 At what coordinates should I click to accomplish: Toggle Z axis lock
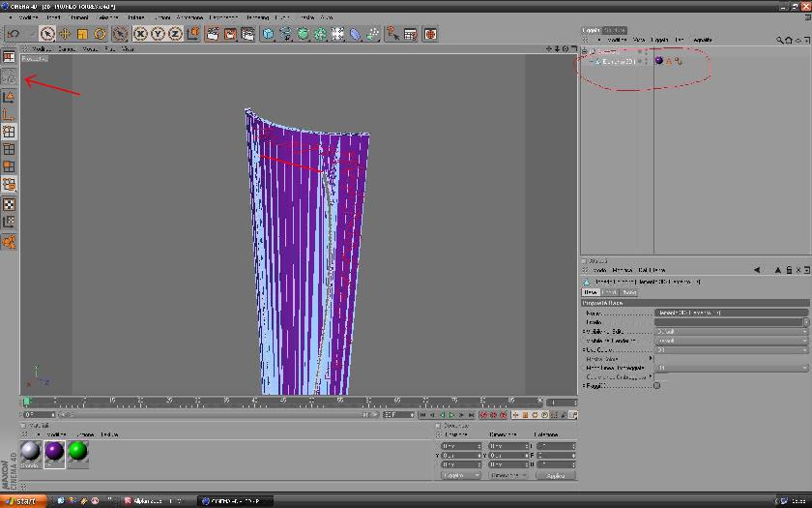[x=175, y=34]
